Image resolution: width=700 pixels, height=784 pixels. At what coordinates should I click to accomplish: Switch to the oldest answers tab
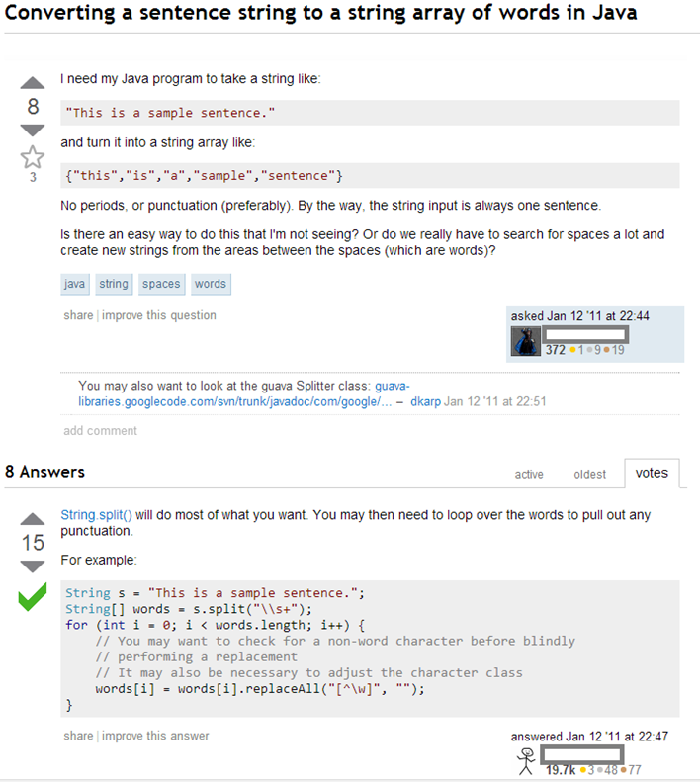pyautogui.click(x=590, y=475)
